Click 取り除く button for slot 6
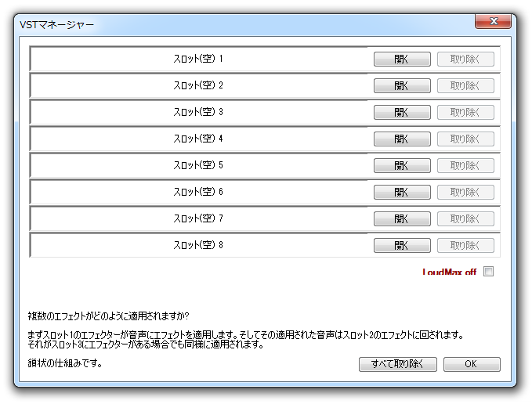The width and height of the screenshot is (532, 404). [465, 192]
